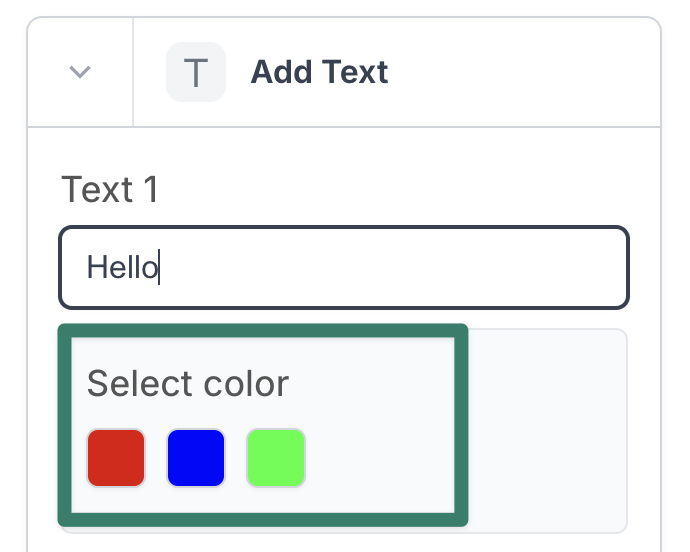Pick red for the text color

(116, 457)
